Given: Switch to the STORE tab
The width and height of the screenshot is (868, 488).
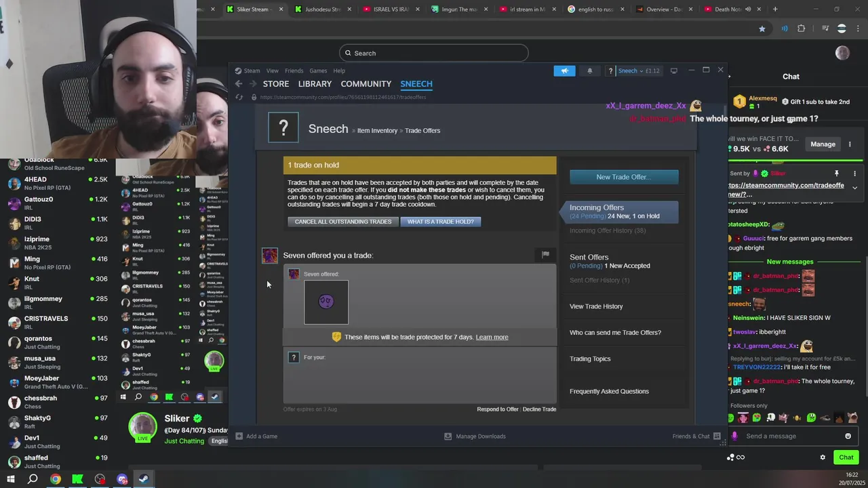Looking at the screenshot, I should point(275,83).
